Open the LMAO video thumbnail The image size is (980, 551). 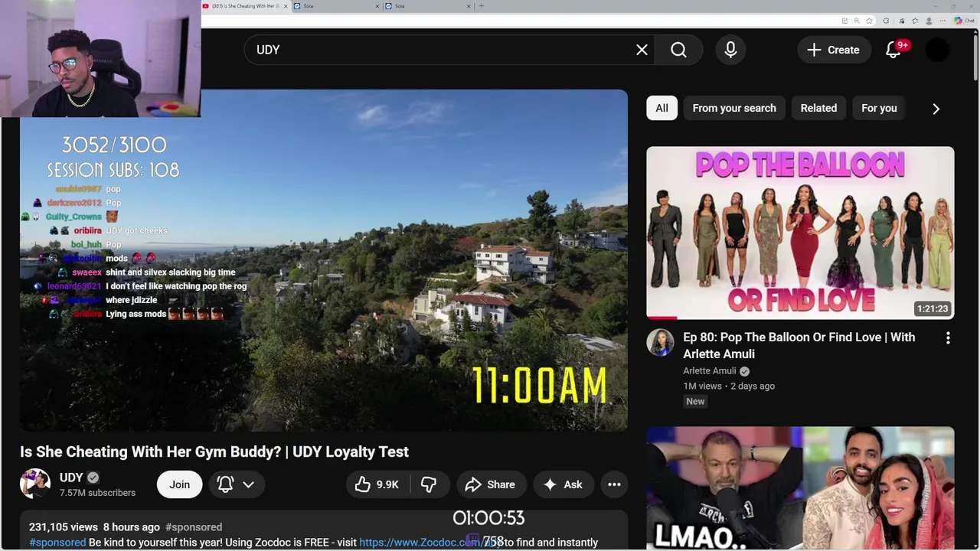(800, 488)
